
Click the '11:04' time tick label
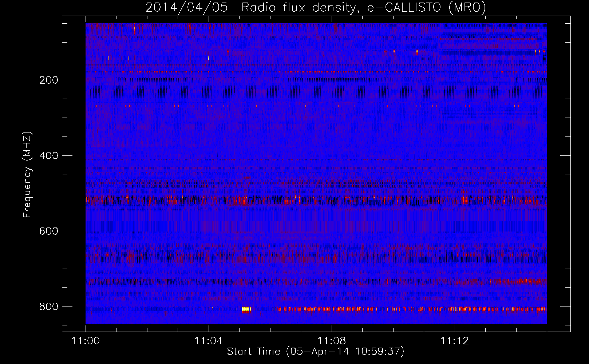click(209, 341)
